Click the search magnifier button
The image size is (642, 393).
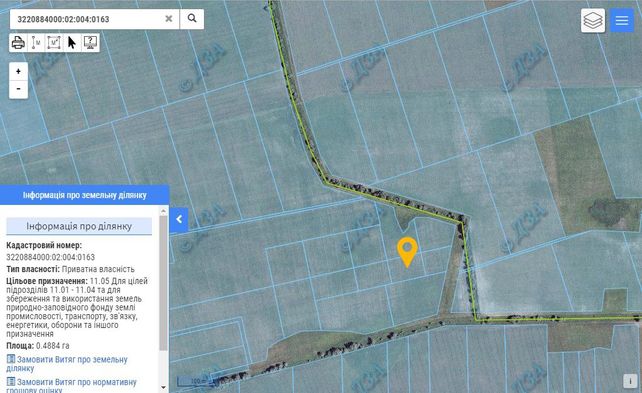192,19
